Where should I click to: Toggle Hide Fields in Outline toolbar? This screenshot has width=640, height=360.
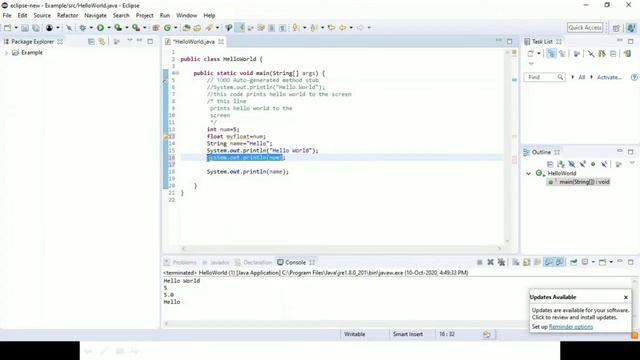point(571,164)
